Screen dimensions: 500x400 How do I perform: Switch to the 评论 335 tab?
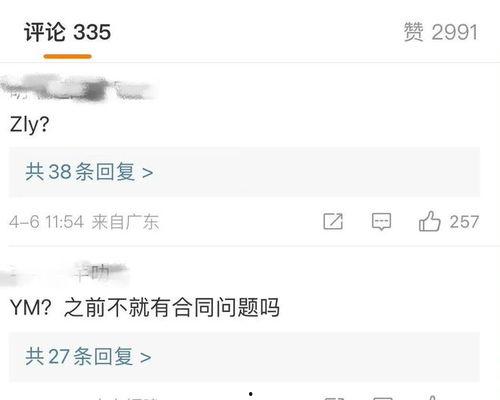click(x=67, y=32)
